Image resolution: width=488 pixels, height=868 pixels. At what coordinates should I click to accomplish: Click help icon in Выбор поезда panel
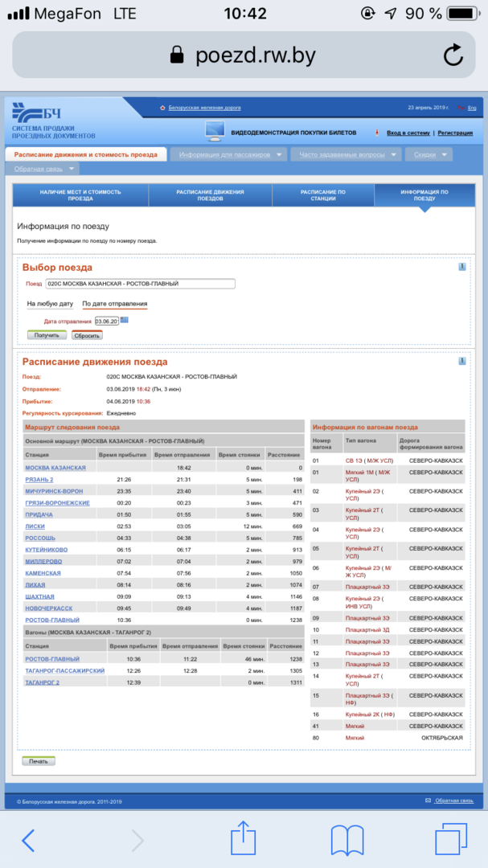(x=462, y=267)
